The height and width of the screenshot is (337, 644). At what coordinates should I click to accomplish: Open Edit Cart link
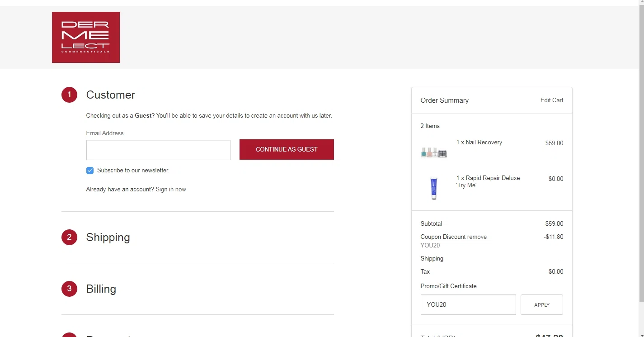[x=552, y=100]
